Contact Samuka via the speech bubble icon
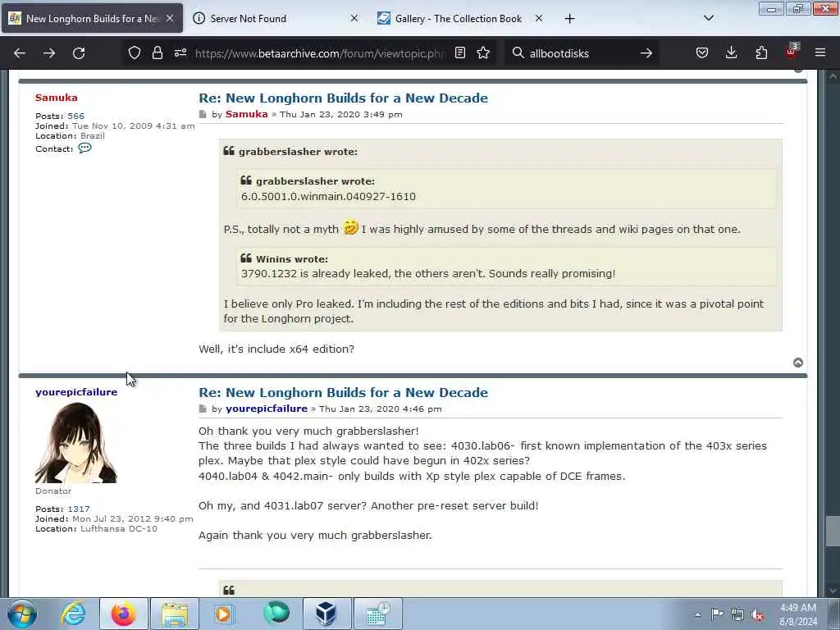Viewport: 840px width, 630px height. [x=84, y=148]
